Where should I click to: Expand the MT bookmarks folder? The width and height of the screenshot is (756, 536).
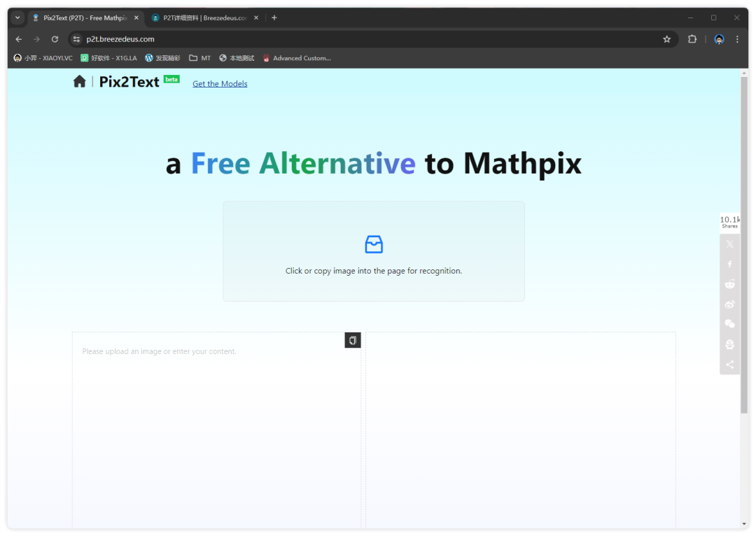pos(199,58)
